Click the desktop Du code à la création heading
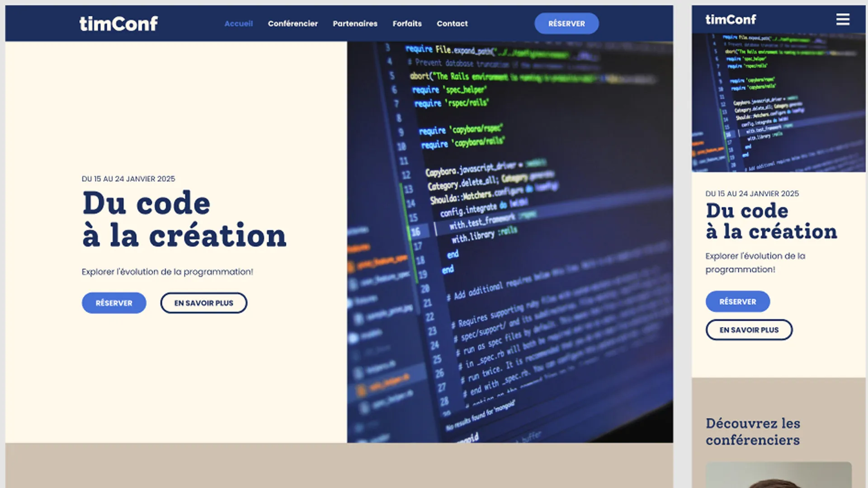The height and width of the screenshot is (488, 868). (184, 219)
